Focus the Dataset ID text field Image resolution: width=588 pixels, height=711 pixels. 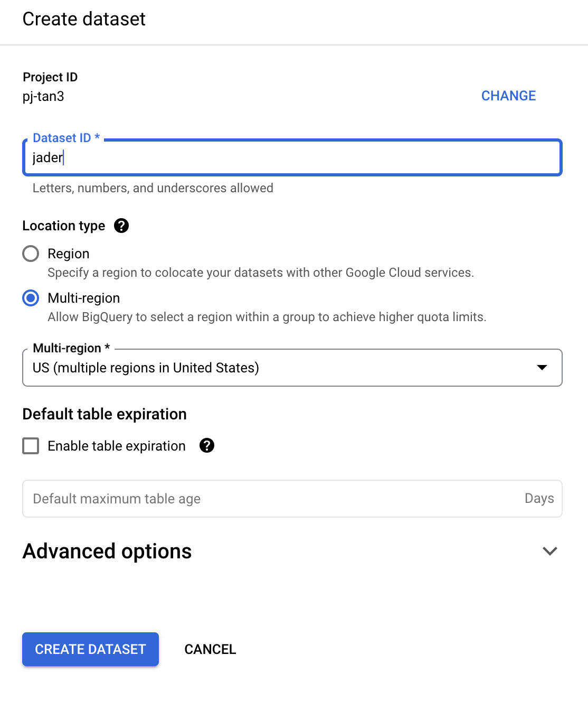pyautogui.click(x=292, y=157)
